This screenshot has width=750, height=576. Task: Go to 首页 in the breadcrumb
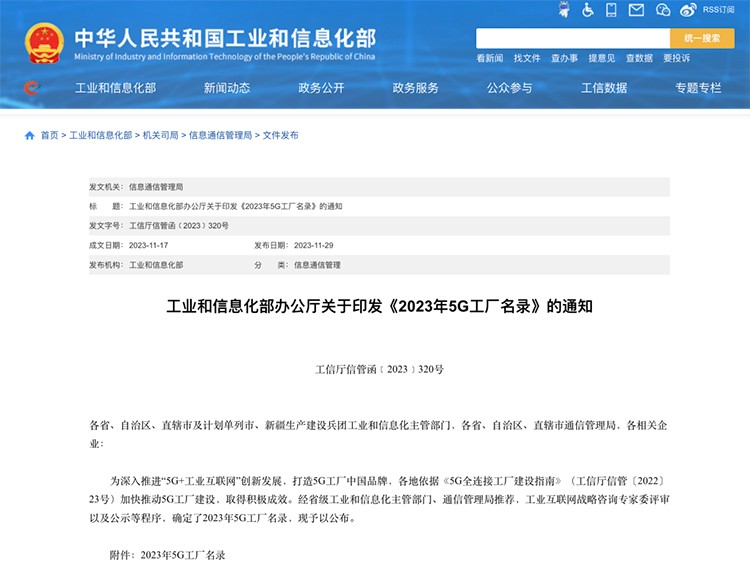coord(49,135)
